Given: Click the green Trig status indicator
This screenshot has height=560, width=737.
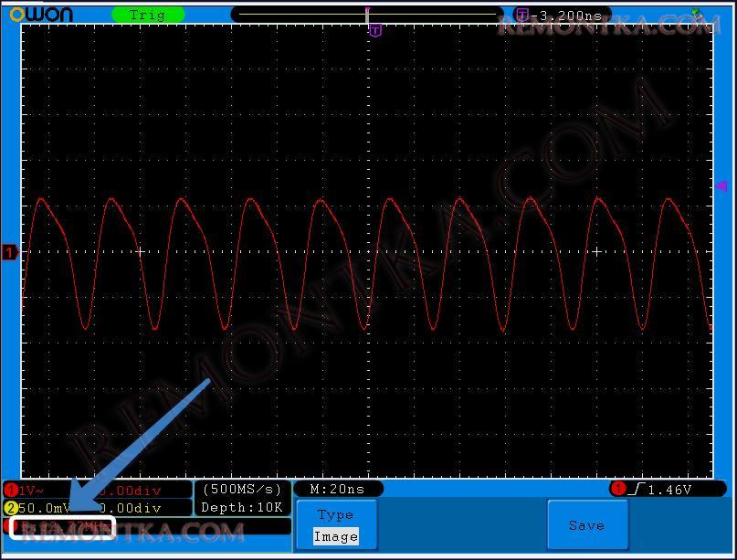Looking at the screenshot, I should (148, 15).
